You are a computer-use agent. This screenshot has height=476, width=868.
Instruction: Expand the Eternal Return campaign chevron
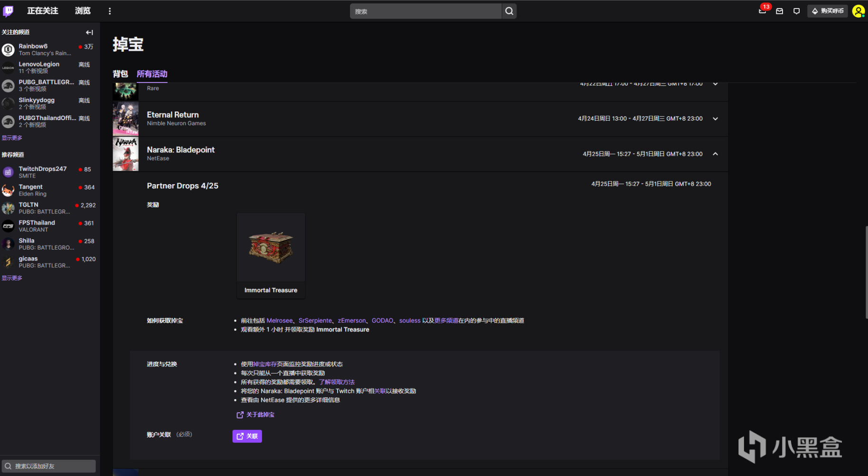[715, 119]
